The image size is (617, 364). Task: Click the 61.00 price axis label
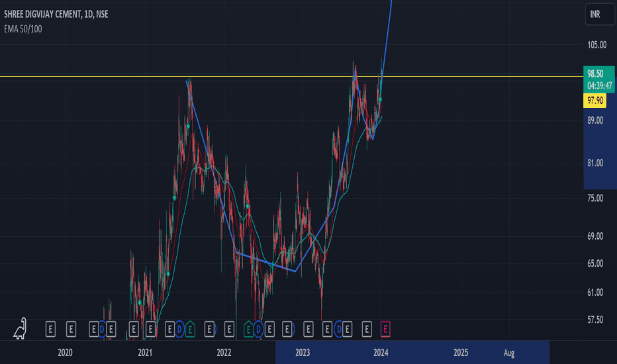[x=595, y=293]
